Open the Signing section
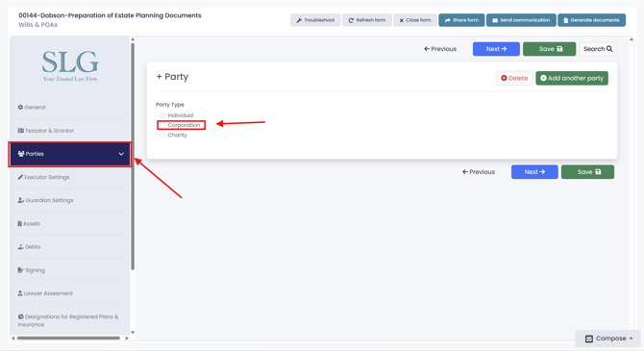The image size is (644, 351). point(70,270)
